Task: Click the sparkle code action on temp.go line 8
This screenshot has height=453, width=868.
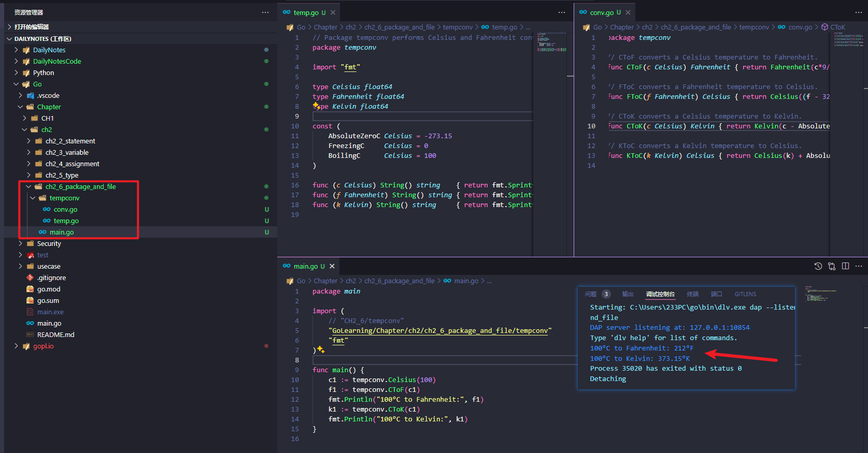Action: click(x=316, y=106)
